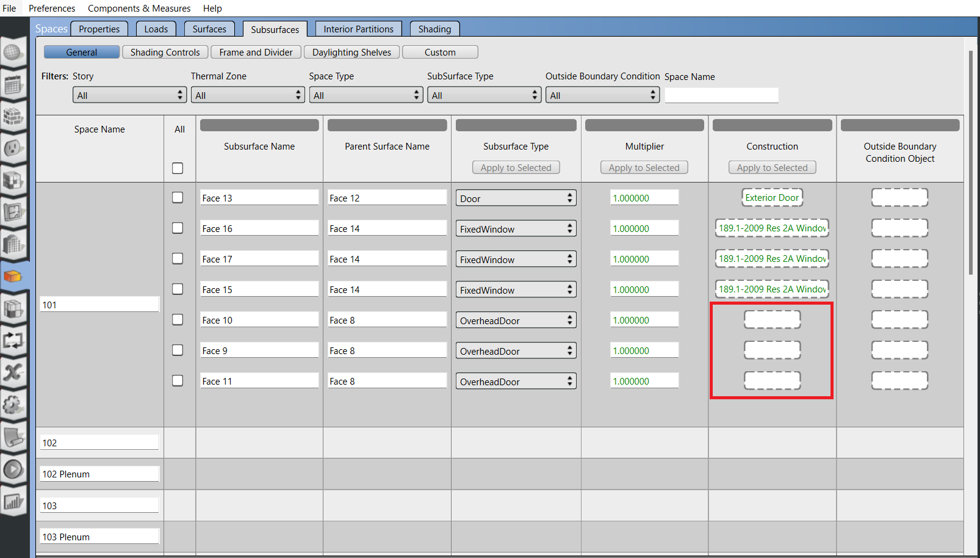This screenshot has height=558, width=980.
Task: Open the HVAC Systems loop icon
Action: coord(13,340)
